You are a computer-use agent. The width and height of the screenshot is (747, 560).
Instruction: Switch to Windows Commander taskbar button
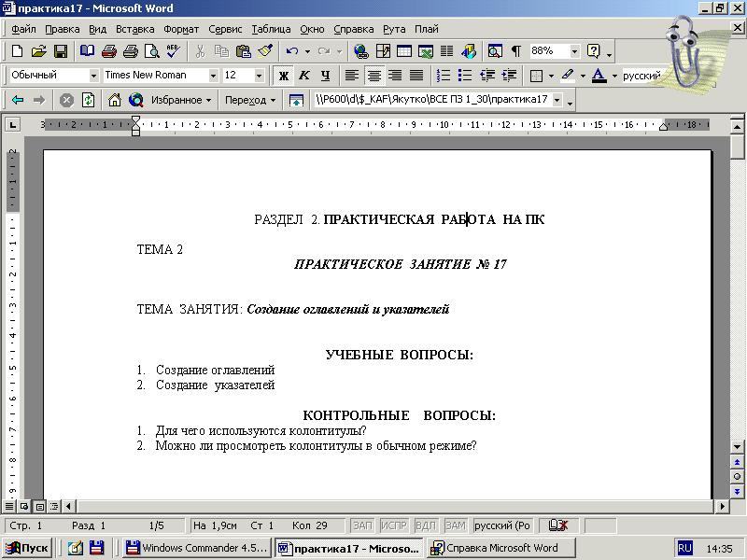[x=198, y=548]
